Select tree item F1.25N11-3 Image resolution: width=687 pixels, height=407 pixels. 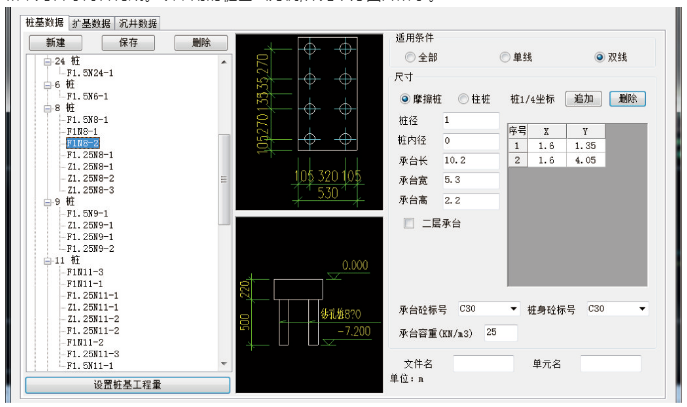coord(92,354)
